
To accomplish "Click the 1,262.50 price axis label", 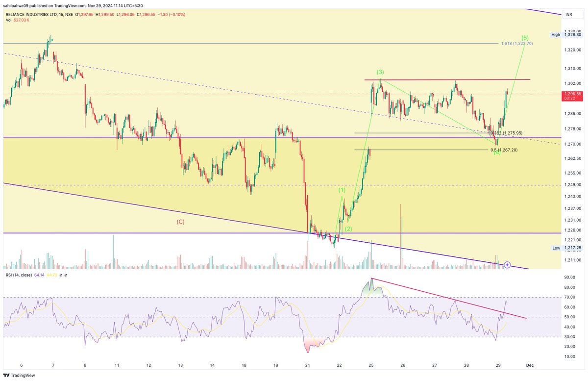I will tap(573, 158).
